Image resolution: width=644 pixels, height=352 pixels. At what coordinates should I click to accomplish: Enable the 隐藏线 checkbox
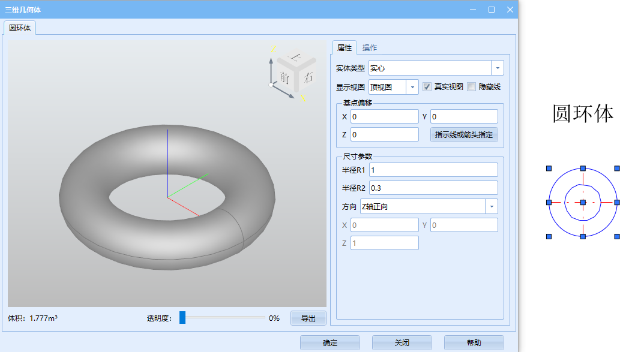click(471, 87)
